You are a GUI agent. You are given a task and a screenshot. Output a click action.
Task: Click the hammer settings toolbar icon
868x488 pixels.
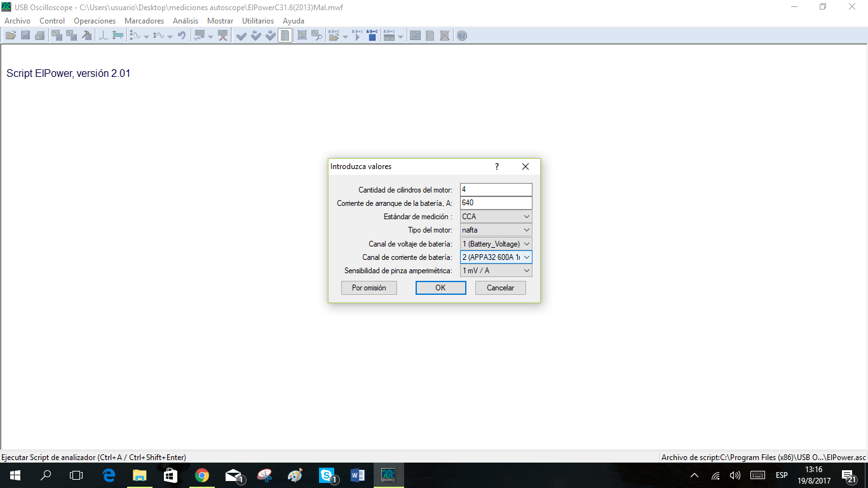pos(86,36)
